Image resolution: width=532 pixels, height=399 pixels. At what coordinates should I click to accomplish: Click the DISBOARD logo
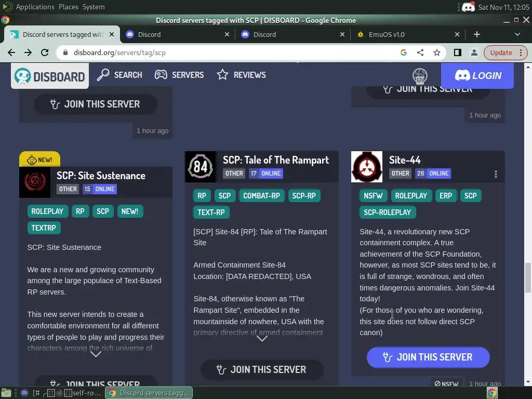pyautogui.click(x=49, y=76)
